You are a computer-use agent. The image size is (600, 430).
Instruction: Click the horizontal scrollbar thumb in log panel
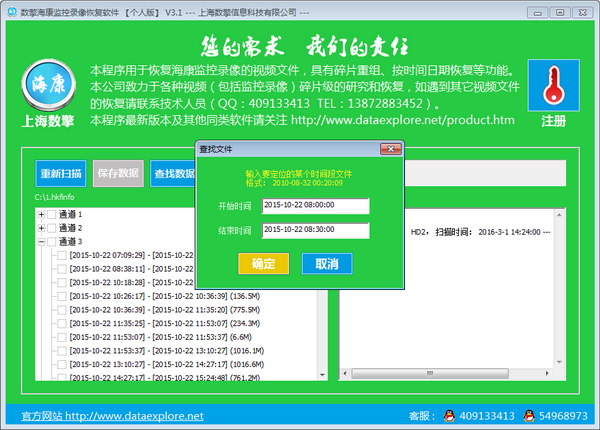tap(430, 373)
